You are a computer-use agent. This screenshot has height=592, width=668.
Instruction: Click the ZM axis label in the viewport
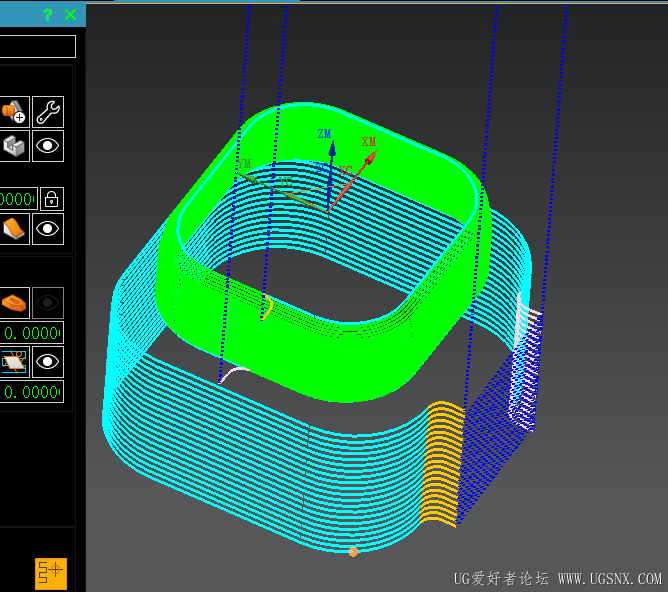(x=324, y=134)
